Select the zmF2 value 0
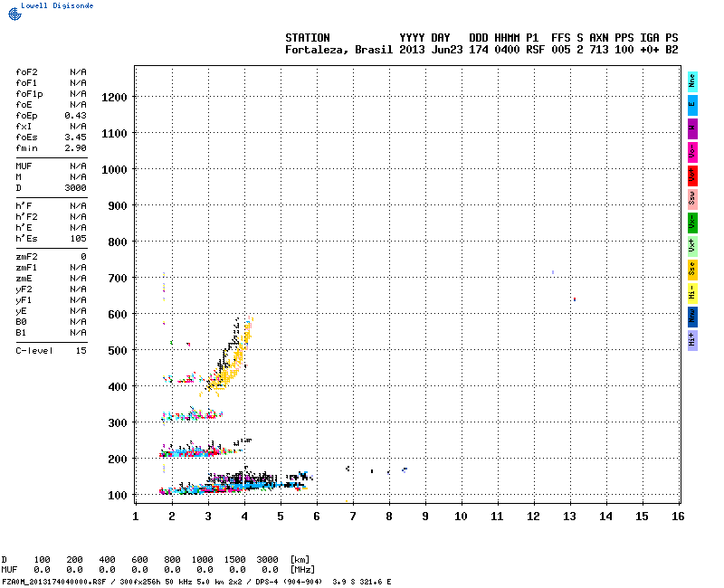 (83, 257)
